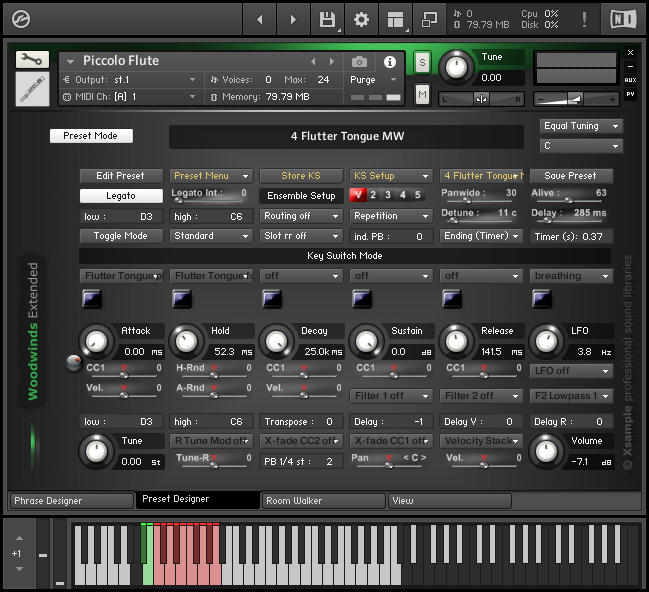Open the Standard mode dropdown
Image resolution: width=649 pixels, height=592 pixels.
[211, 236]
